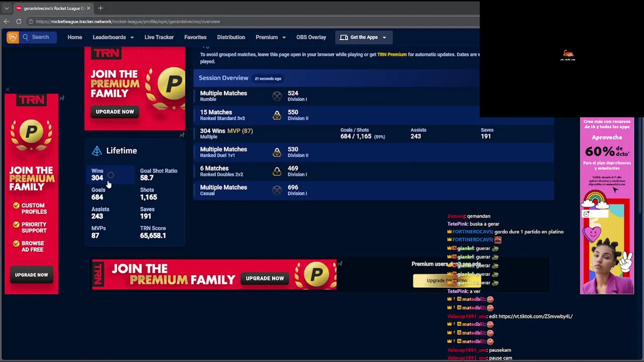Follow the TRN Premium yellow link
This screenshot has width=644, height=362.
(x=392, y=54)
